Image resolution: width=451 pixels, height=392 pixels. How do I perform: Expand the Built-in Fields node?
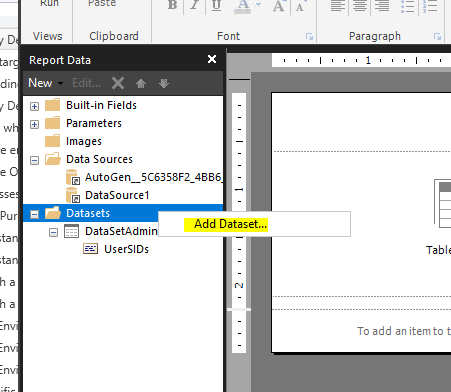point(34,106)
